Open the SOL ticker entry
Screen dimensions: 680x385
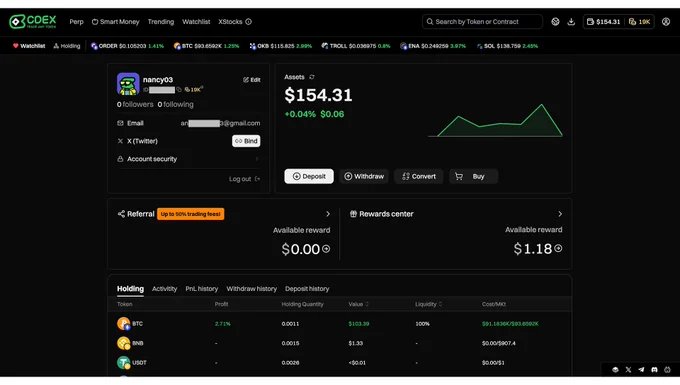click(507, 46)
